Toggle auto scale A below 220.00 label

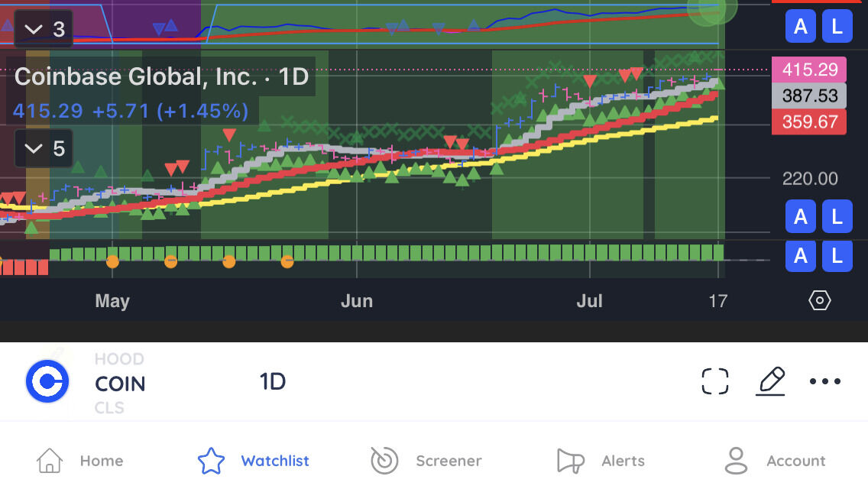[801, 216]
